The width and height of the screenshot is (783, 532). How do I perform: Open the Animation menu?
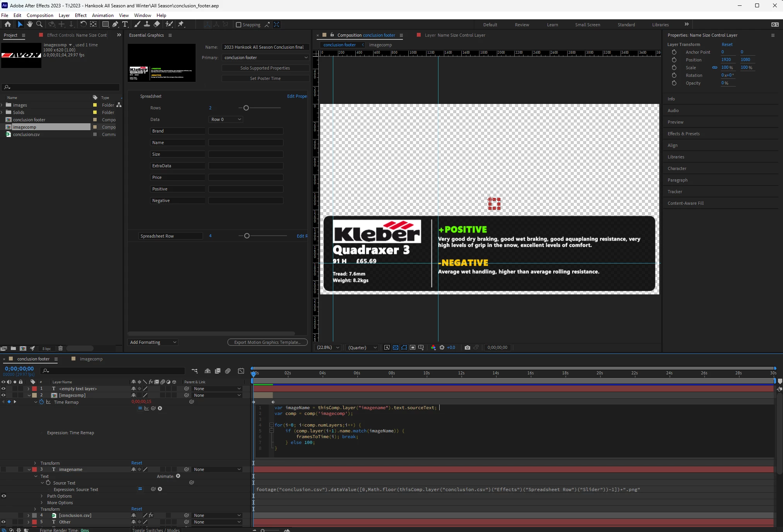tap(102, 15)
